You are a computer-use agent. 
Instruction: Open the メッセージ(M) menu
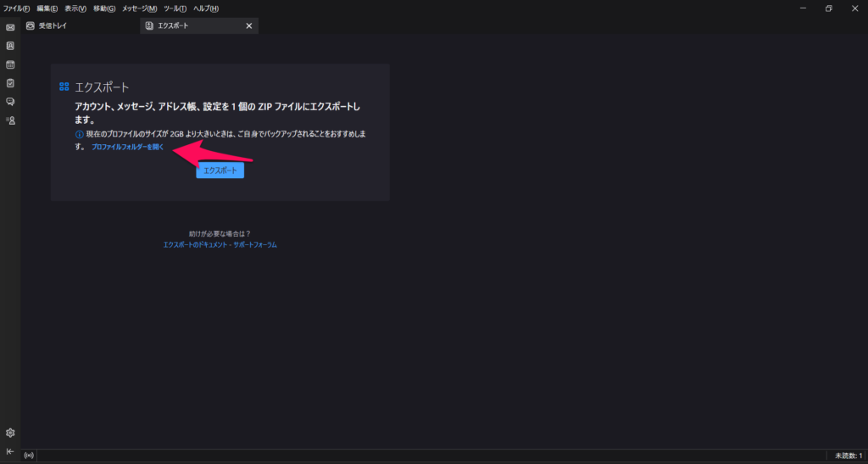click(139, 8)
